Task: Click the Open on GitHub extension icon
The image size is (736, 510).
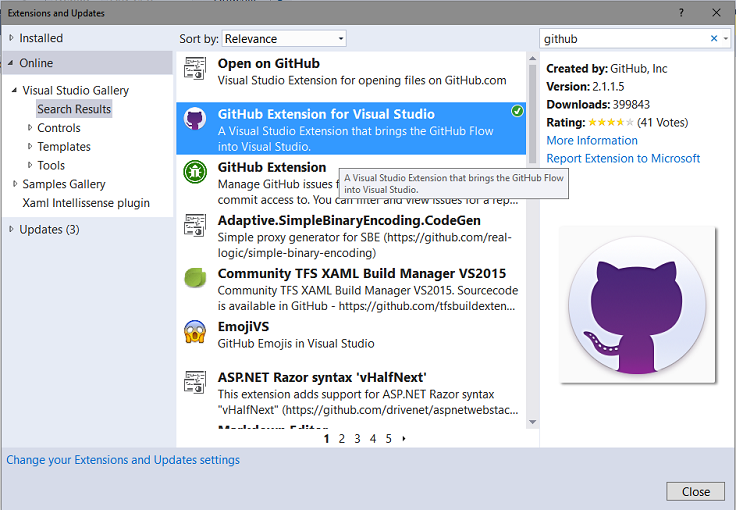Action: coord(195,69)
